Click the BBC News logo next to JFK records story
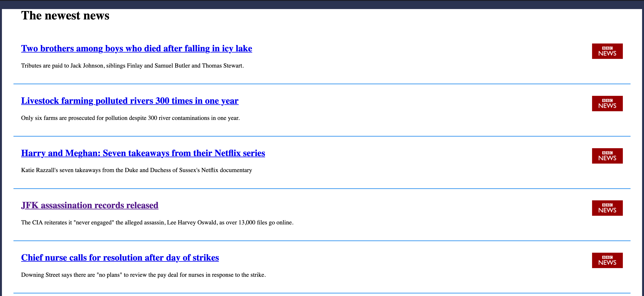The image size is (644, 296). click(x=607, y=208)
